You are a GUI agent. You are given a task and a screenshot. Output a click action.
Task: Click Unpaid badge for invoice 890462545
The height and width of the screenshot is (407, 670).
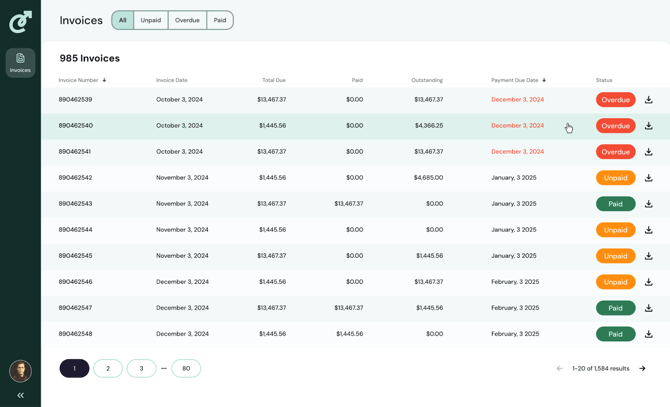tap(615, 256)
